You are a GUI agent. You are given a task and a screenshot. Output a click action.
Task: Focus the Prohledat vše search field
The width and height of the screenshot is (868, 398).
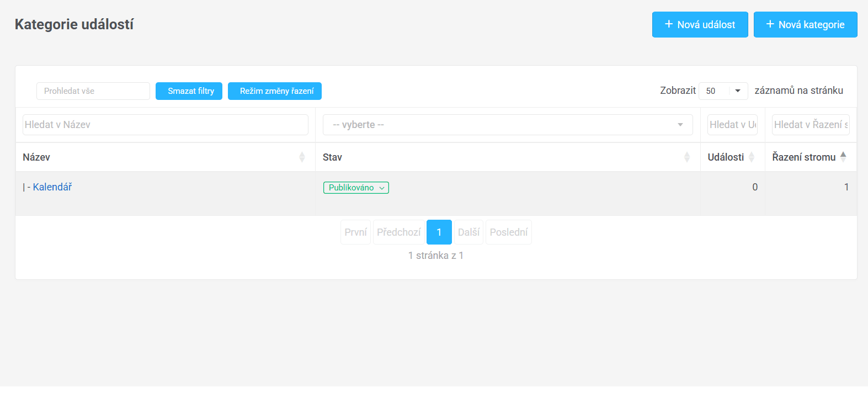pos(93,91)
